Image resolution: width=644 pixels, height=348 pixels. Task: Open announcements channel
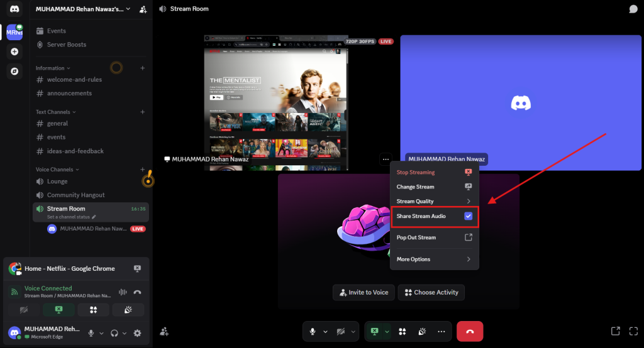[91, 93]
